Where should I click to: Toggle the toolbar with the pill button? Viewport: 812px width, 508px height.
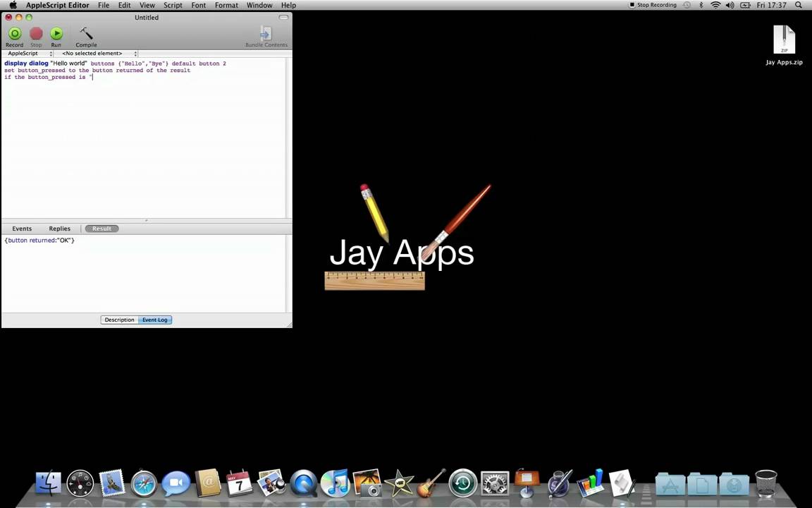click(283, 17)
